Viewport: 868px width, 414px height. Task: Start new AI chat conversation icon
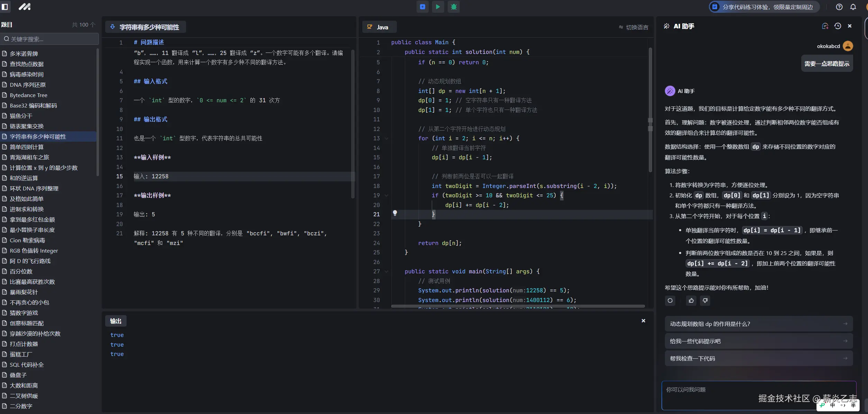(x=825, y=26)
